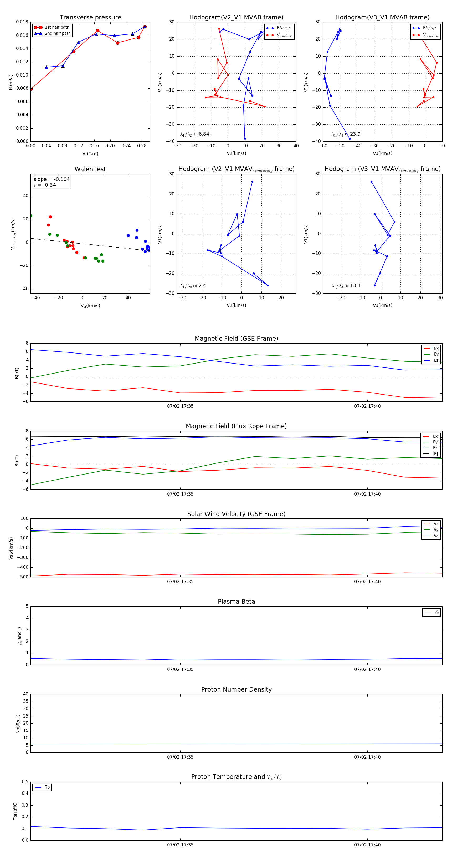
Task: Select the "r = -0.34" annotation
Action: 45,185
